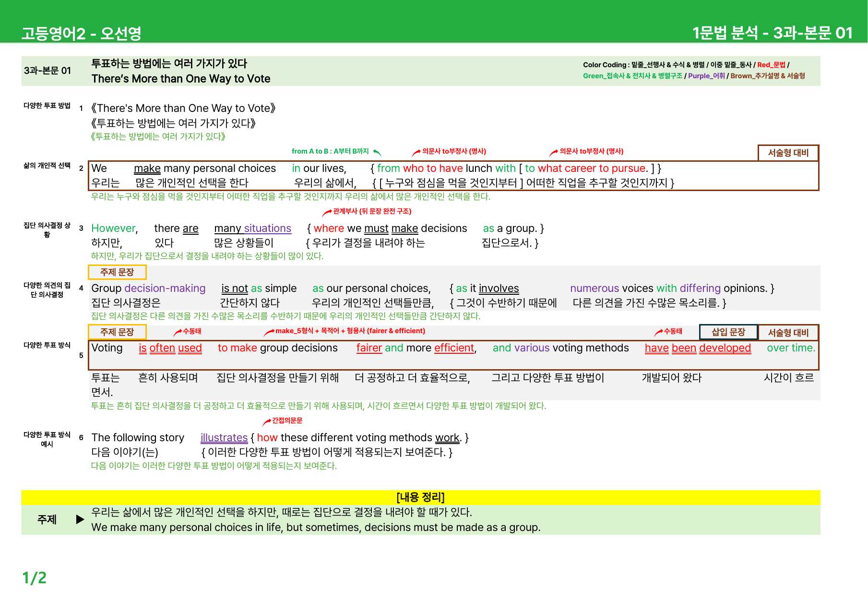
Task: Click the purple word various
Action: [x=532, y=348]
